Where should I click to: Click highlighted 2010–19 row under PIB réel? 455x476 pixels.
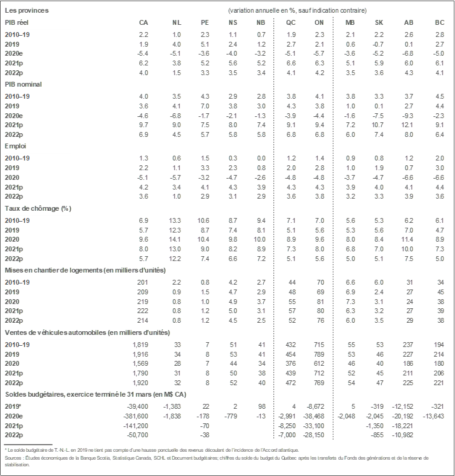(38, 34)
